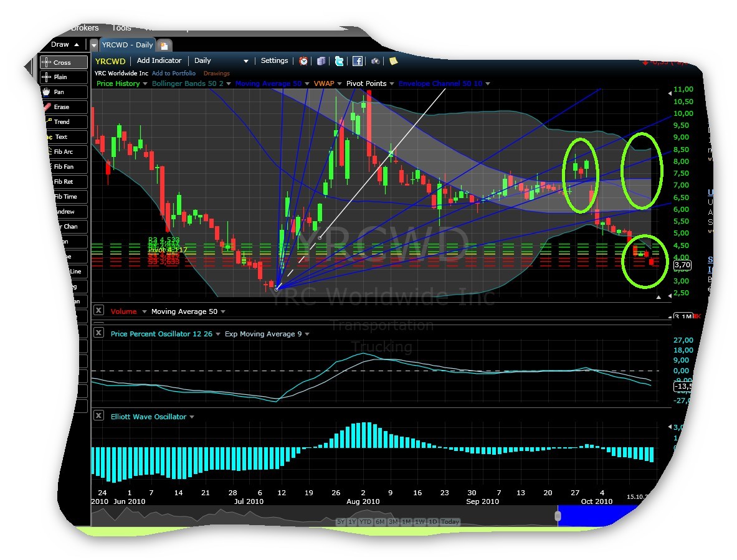Click the up arrow at price axis bottom
Viewport: 737px width, 560px height.
659,297
